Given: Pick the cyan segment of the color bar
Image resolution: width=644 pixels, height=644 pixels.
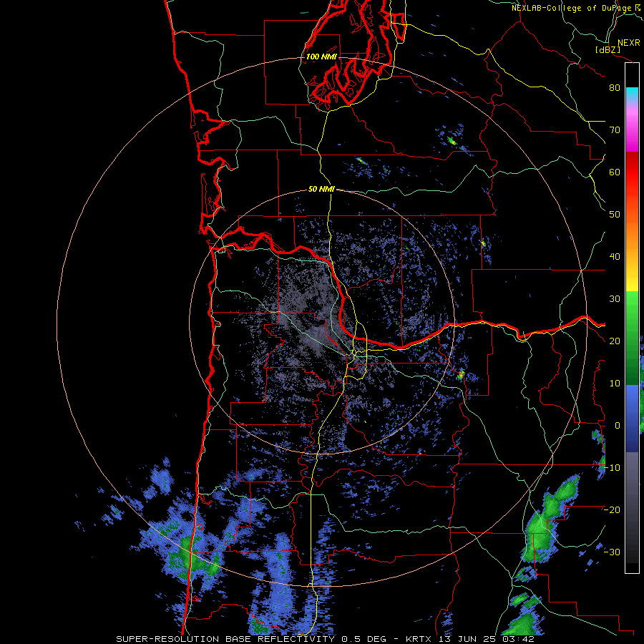Looking at the screenshot, I should (x=632, y=94).
